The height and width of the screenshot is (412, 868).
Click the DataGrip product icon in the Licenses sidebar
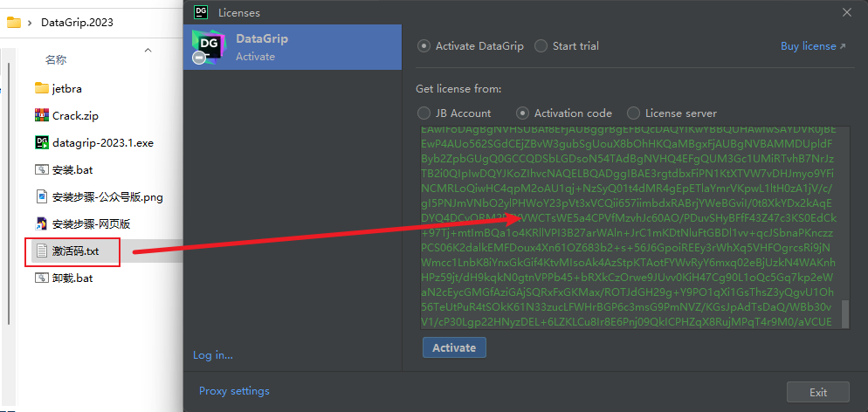point(208,47)
